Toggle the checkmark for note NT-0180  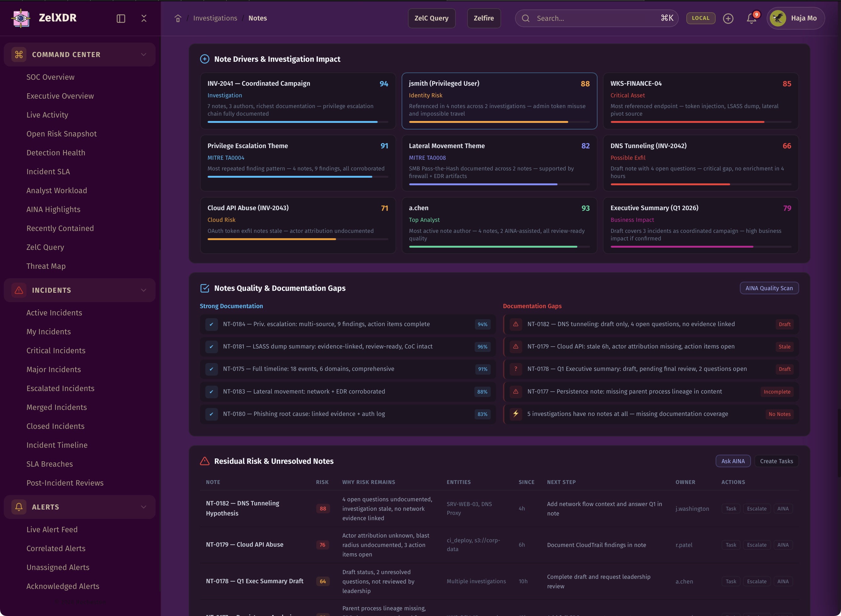coord(211,414)
